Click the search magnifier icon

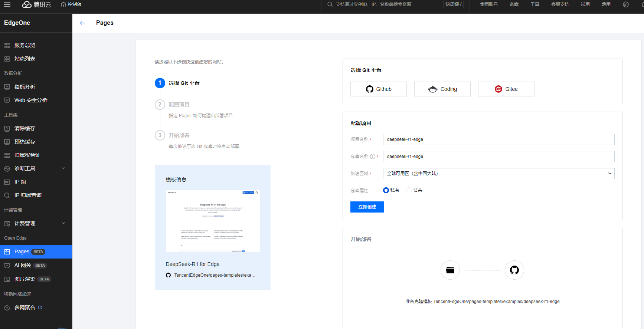330,4
